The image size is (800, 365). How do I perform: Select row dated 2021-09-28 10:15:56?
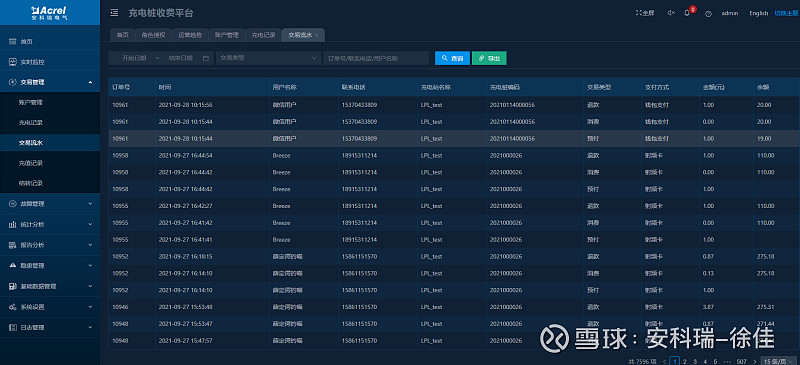[454, 105]
